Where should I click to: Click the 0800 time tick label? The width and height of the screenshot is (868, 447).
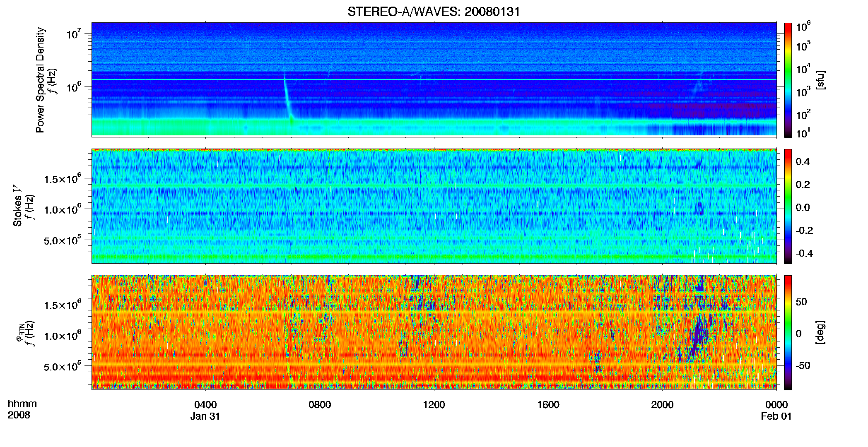[320, 405]
